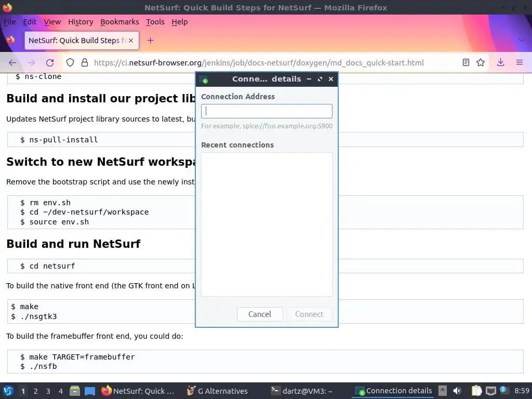Click the 8:59 clock in taskbar
Image resolution: width=532 pixels, height=399 pixels.
(522, 391)
